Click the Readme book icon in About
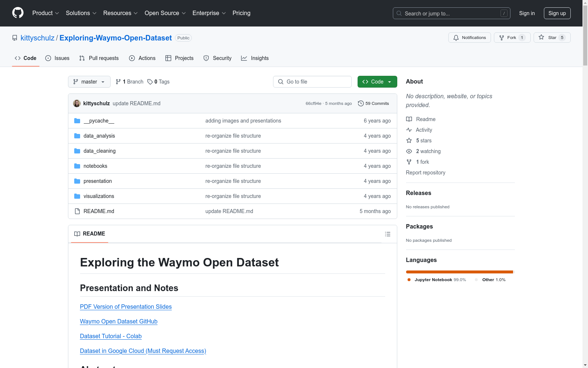 tap(409, 119)
